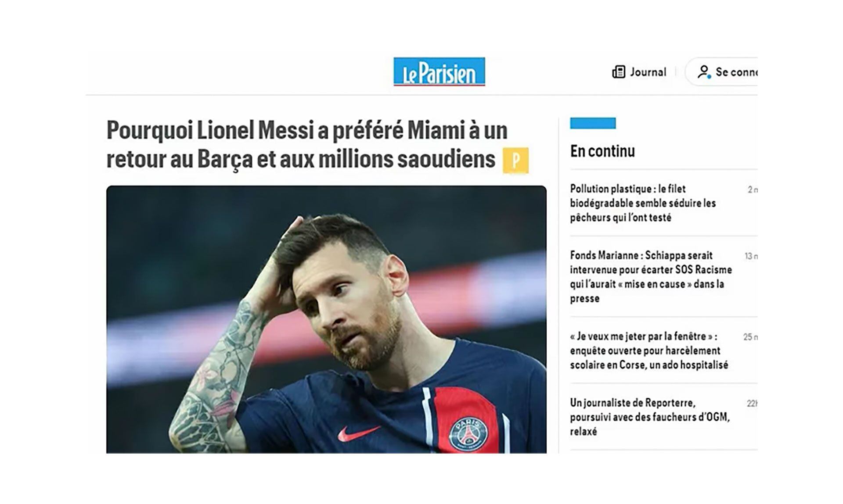
Task: Open the journaliste de Reporterre article
Action: [650, 417]
